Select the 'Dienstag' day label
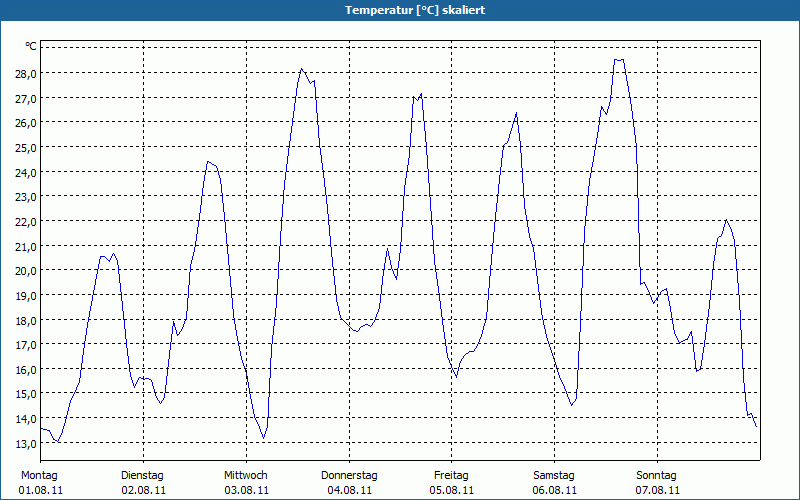Viewport: 800px width, 500px height. 142,476
